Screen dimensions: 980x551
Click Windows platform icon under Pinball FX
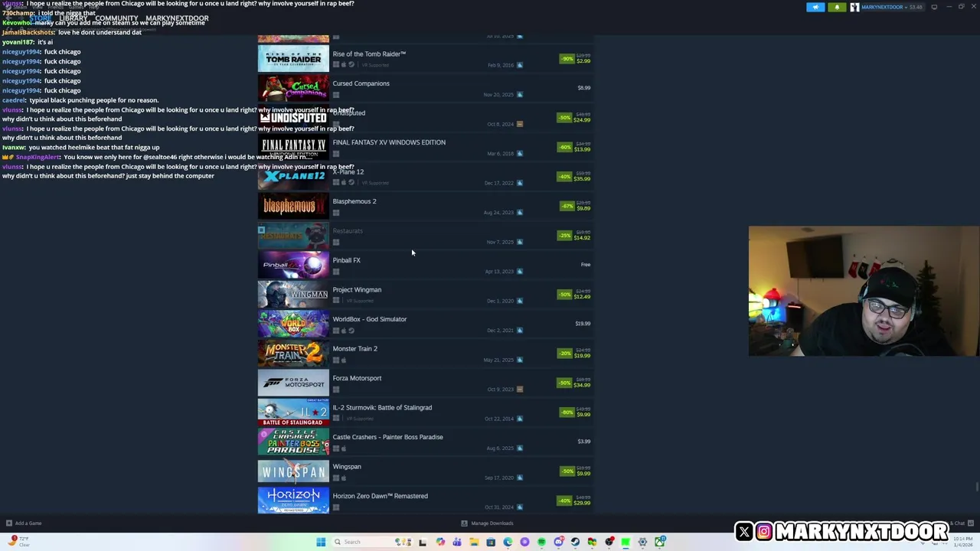[335, 272]
